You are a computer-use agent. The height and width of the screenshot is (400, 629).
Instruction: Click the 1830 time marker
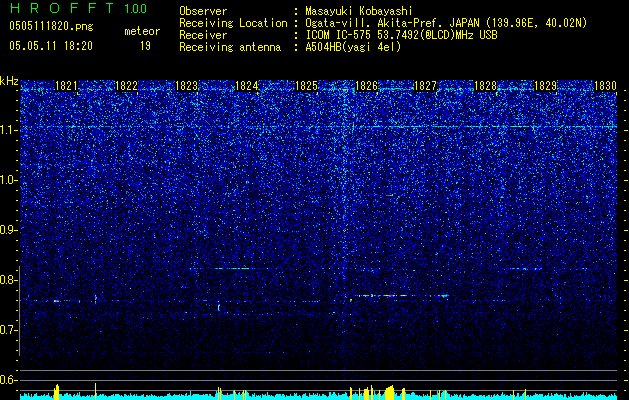coord(605,86)
